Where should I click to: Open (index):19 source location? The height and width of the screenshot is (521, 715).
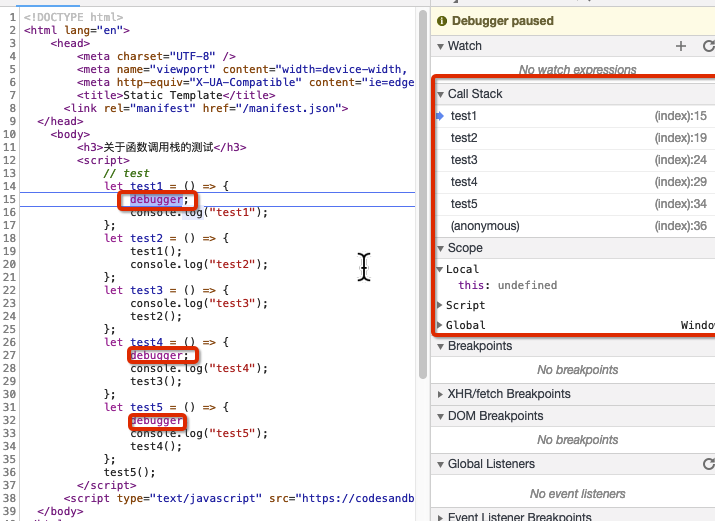click(680, 138)
